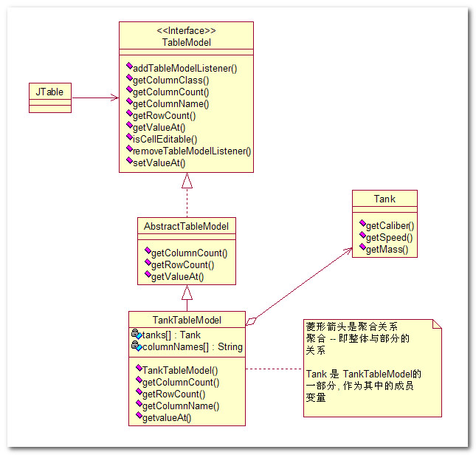Click the TankTableModel class title

point(187,320)
